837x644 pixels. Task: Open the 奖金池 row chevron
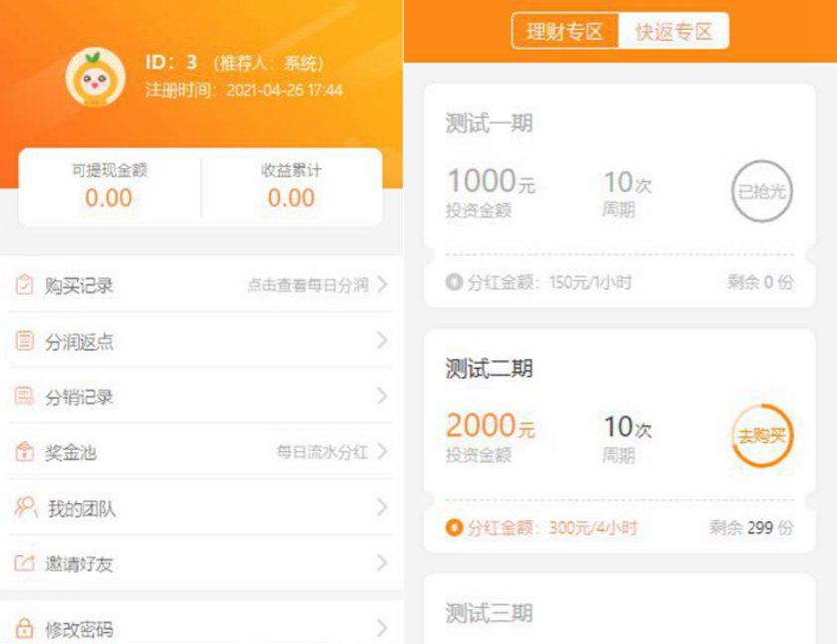coord(382,451)
